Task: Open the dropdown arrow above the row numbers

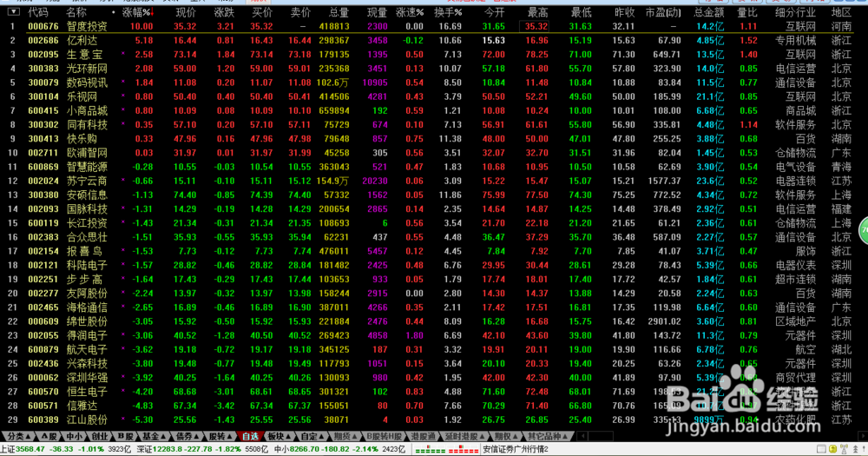Action: pos(13,11)
